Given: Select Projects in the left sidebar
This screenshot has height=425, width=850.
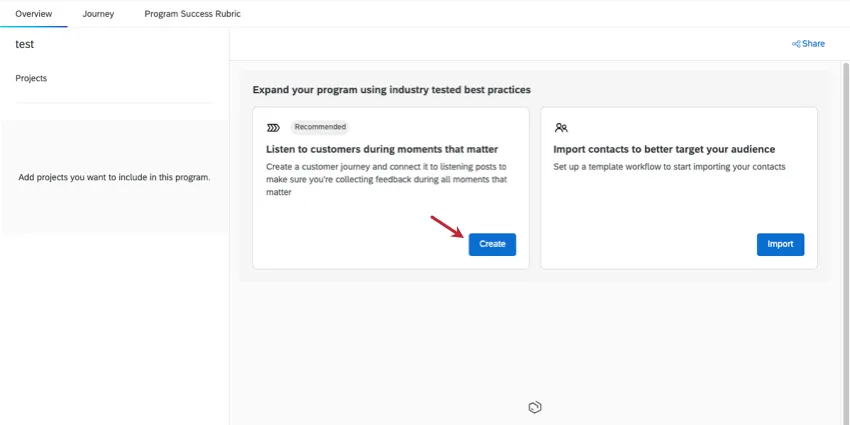Looking at the screenshot, I should [x=32, y=78].
